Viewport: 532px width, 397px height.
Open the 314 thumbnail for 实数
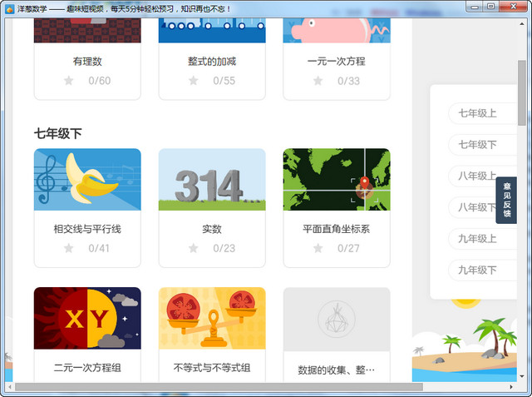(x=212, y=179)
